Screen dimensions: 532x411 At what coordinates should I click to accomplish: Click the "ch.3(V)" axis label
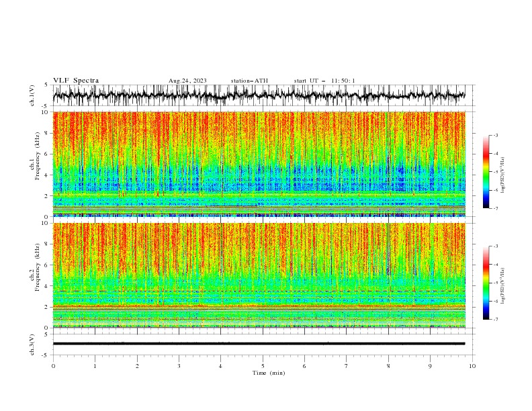(32, 345)
